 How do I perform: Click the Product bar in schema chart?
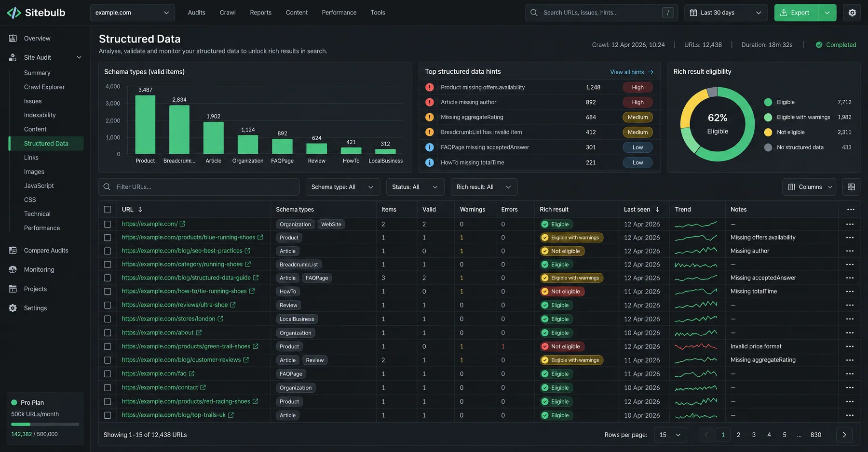(145, 124)
